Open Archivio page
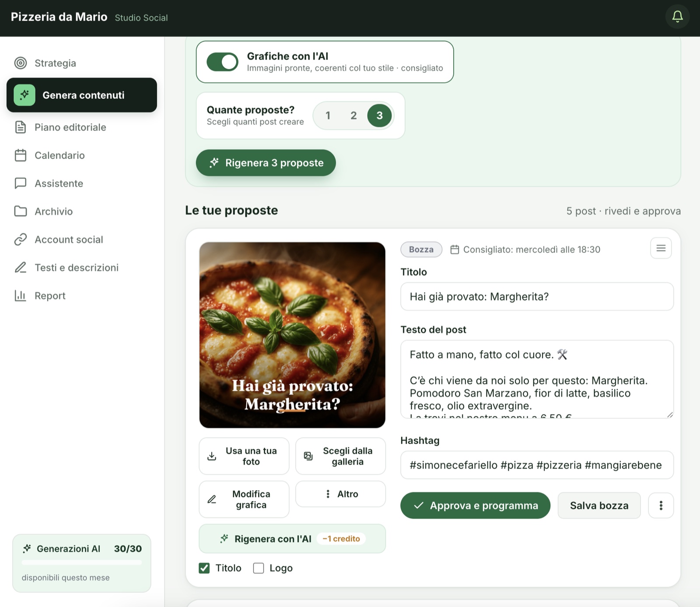Image resolution: width=700 pixels, height=607 pixels. (82, 211)
